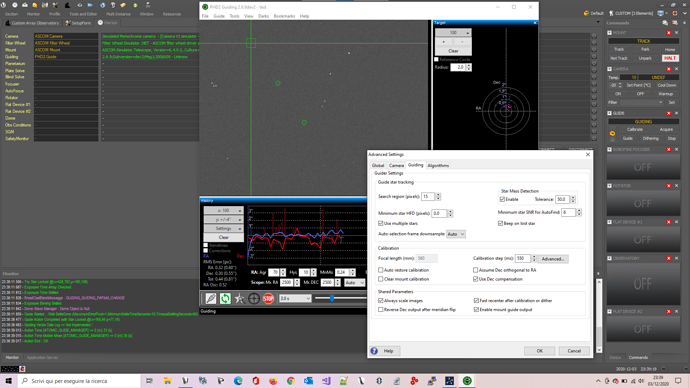Click the eye icon in top toolbar

click(x=80, y=5)
